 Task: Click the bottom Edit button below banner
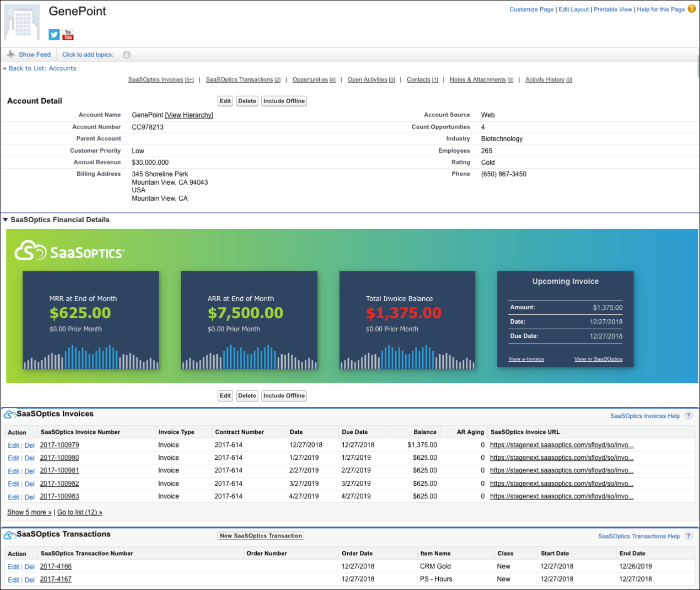click(x=225, y=396)
